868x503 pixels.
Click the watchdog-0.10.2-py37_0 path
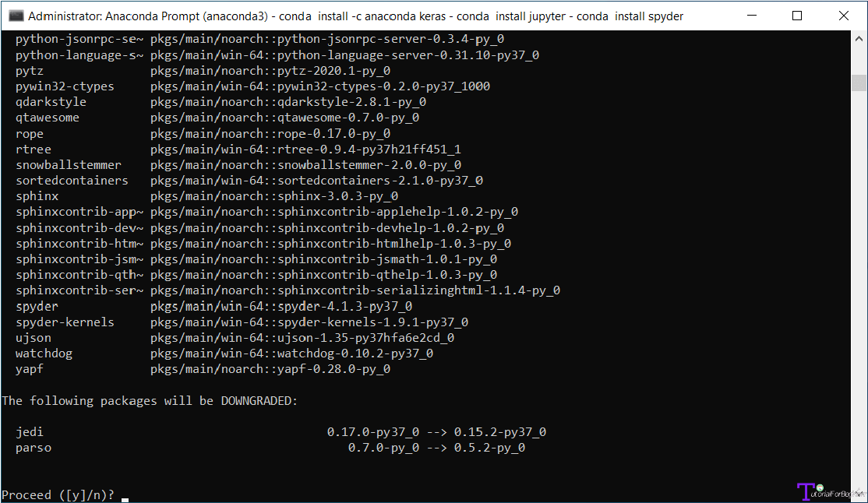(291, 354)
